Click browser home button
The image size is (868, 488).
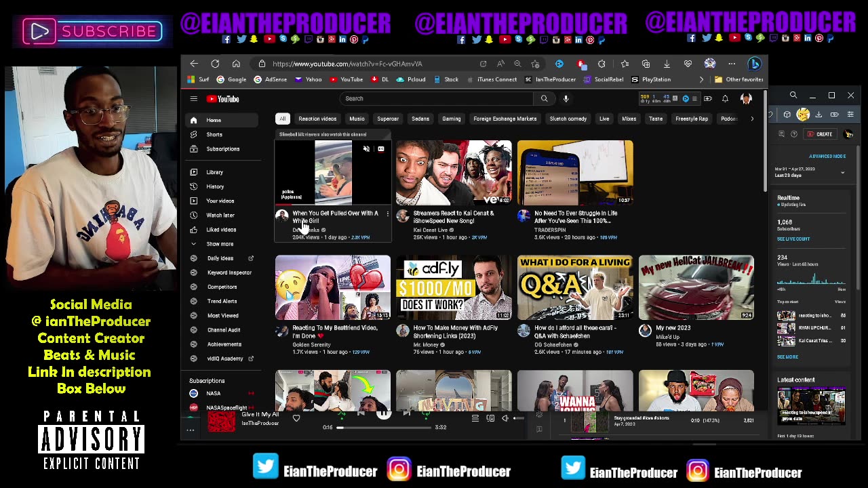(x=236, y=64)
